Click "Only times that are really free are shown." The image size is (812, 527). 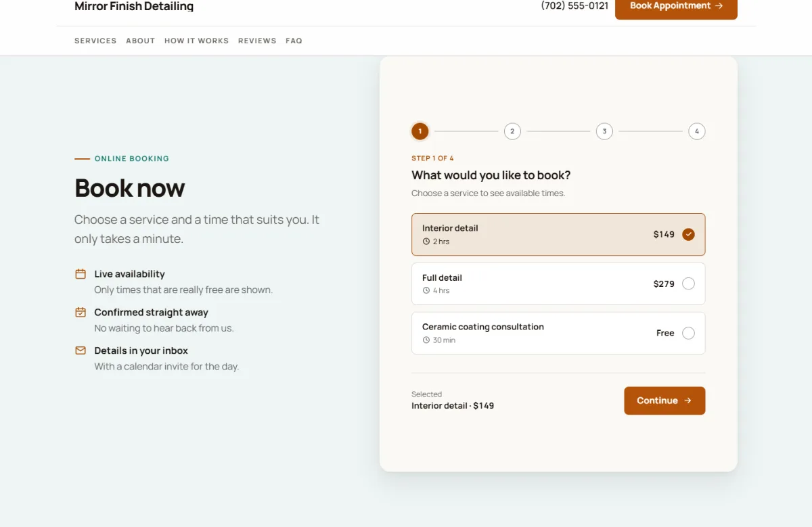(183, 290)
